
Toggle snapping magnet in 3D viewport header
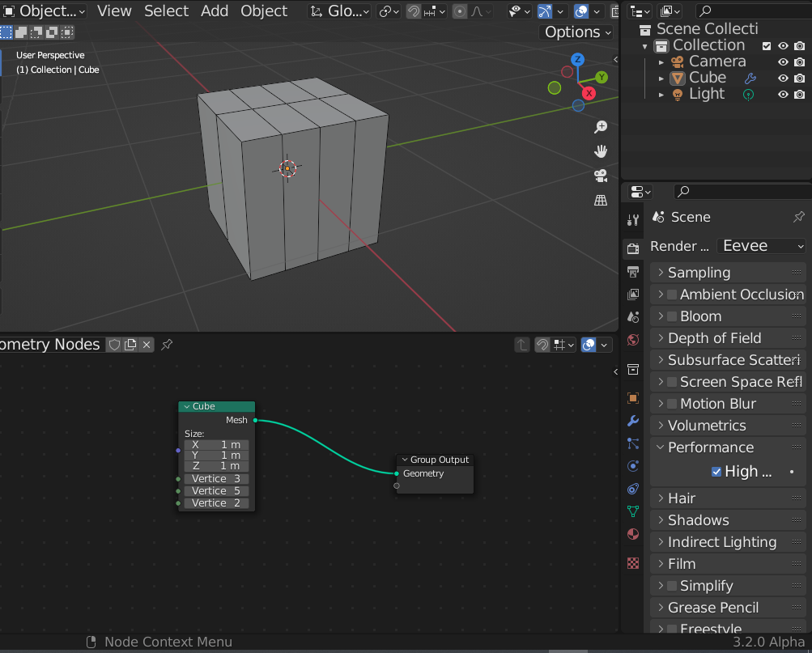pyautogui.click(x=413, y=11)
